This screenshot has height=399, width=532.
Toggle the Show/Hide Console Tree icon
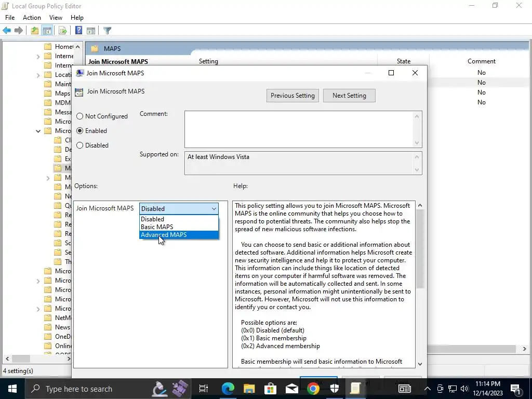(x=47, y=31)
